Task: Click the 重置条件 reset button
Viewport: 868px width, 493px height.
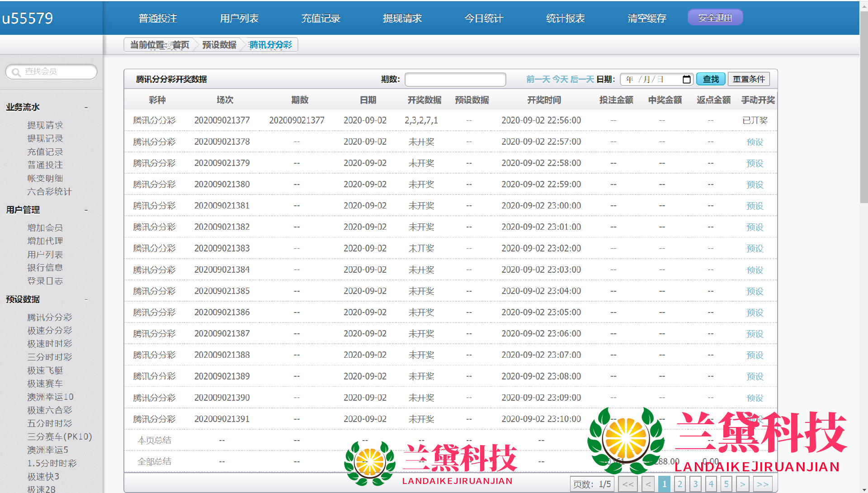Action: (x=749, y=79)
